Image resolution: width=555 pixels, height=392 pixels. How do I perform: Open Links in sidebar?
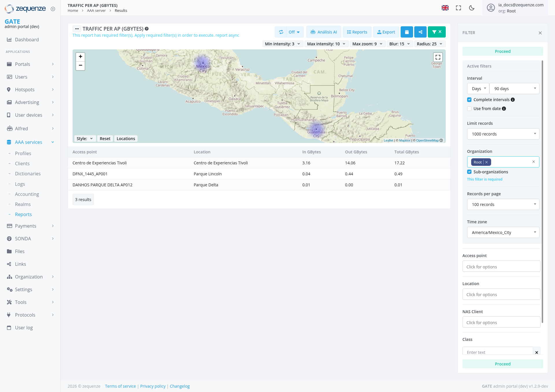point(20,264)
